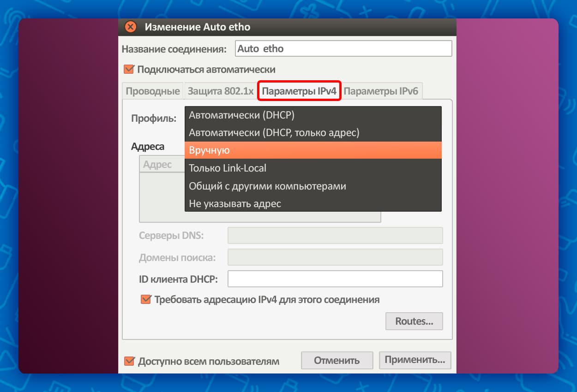Switch to the Проводные tab

[x=152, y=91]
